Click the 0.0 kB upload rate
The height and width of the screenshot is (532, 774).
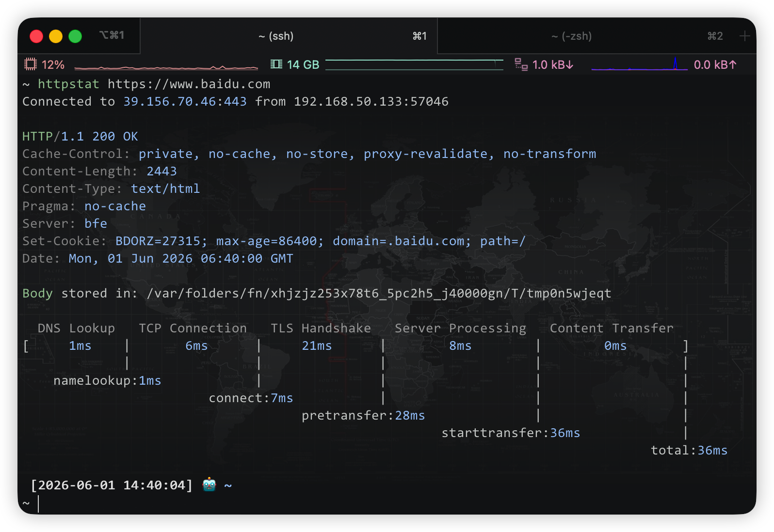715,64
